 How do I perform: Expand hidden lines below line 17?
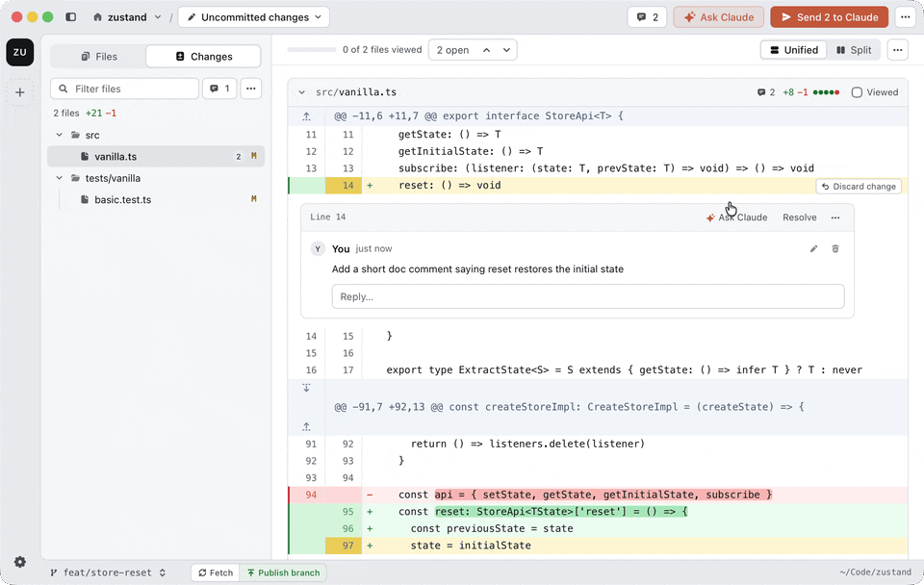(x=306, y=388)
